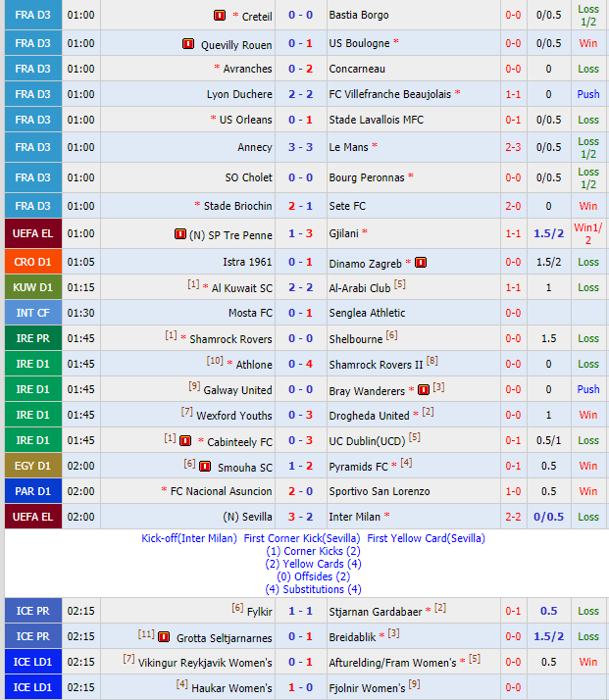Click the red card icon beside Grotta Seltjarnarnes

point(164,637)
